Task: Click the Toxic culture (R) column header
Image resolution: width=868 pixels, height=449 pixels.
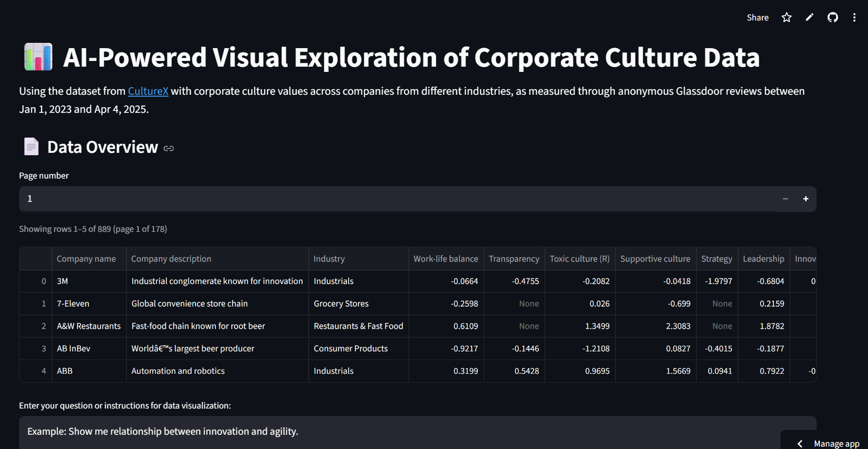Action: [x=579, y=259]
